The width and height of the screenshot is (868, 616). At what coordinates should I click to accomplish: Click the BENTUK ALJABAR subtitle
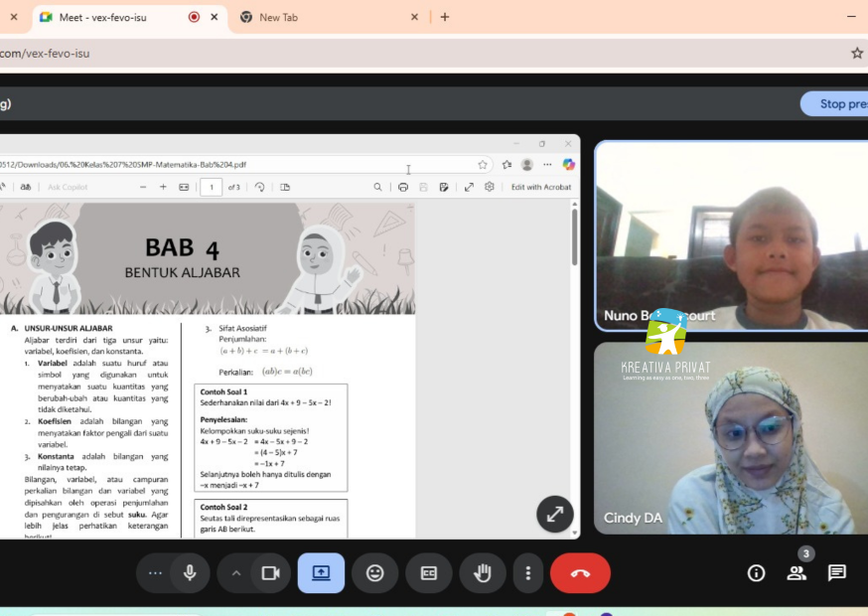click(x=182, y=272)
